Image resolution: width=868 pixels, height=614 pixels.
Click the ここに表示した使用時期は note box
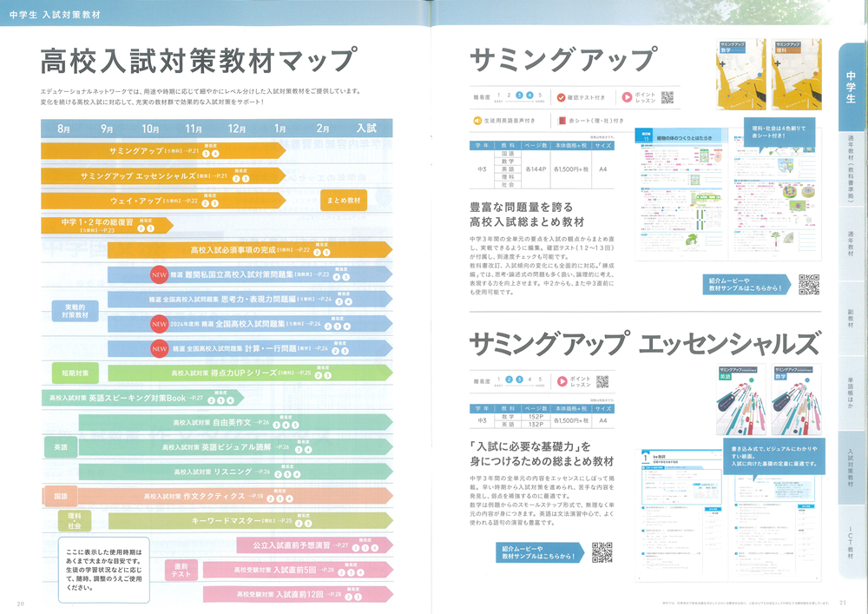point(104,570)
